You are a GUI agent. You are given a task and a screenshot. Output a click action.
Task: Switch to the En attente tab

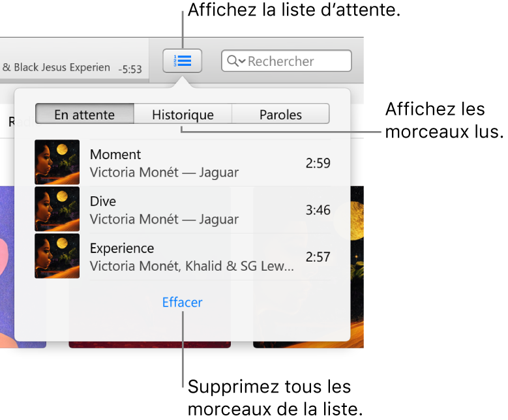[84, 114]
